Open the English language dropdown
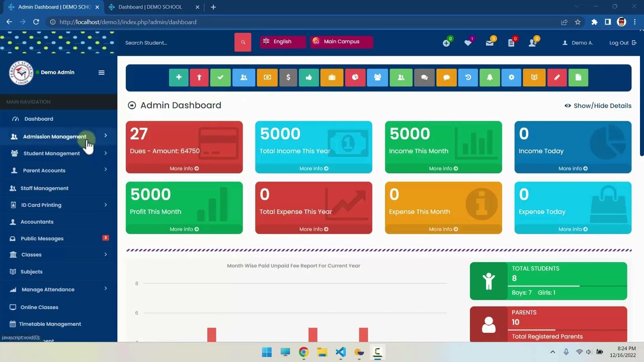The image size is (644, 362). (x=283, y=42)
